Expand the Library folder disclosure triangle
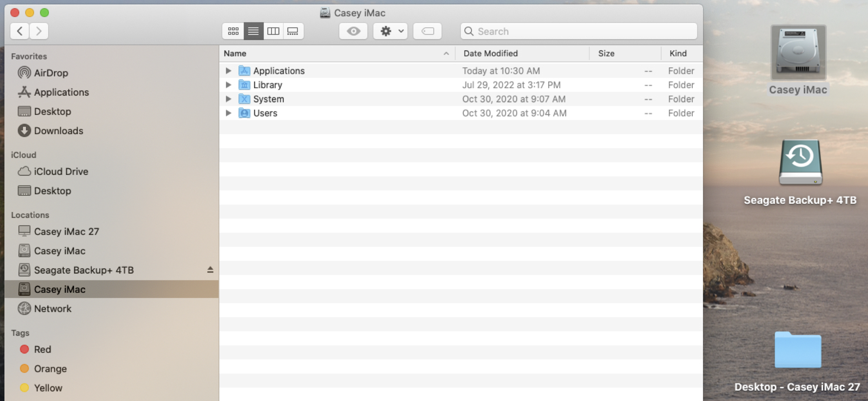 228,85
